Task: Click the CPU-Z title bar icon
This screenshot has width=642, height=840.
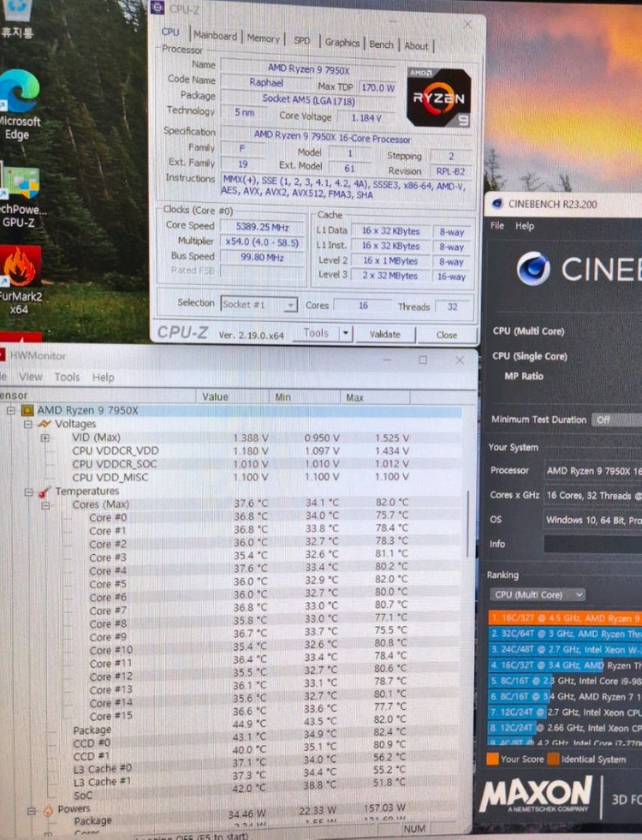Action: tap(158, 8)
